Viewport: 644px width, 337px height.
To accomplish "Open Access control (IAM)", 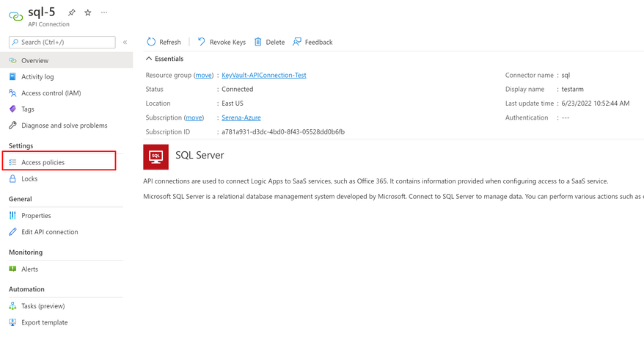I will [51, 93].
